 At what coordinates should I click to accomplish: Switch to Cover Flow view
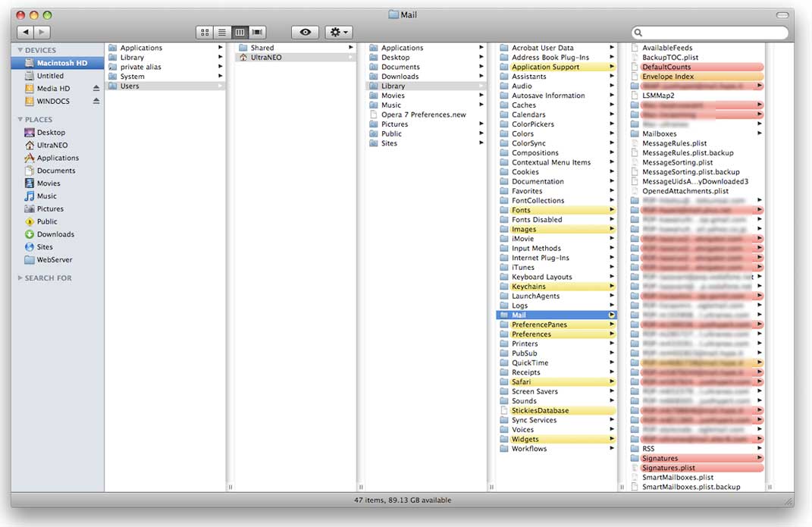257,32
